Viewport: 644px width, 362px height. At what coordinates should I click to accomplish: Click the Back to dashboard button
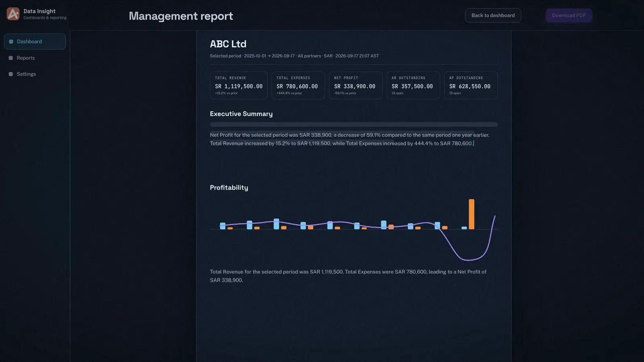tap(493, 15)
